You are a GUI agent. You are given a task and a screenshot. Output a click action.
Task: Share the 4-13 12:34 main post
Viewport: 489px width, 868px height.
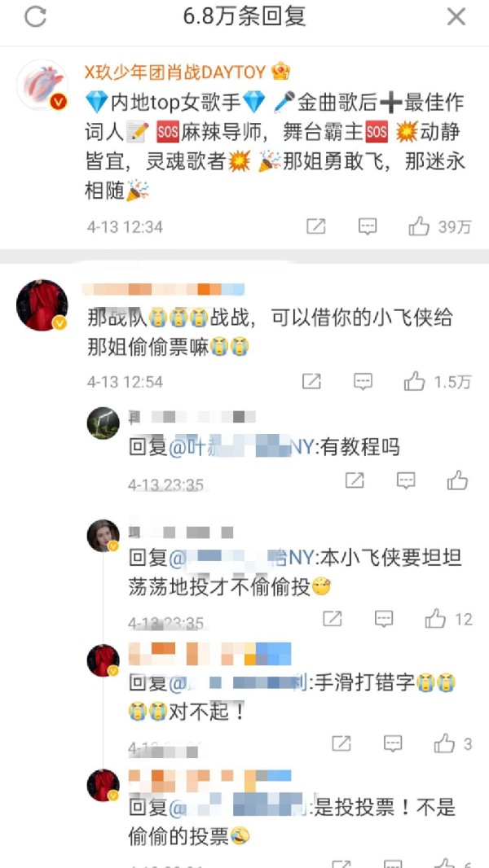point(316,226)
